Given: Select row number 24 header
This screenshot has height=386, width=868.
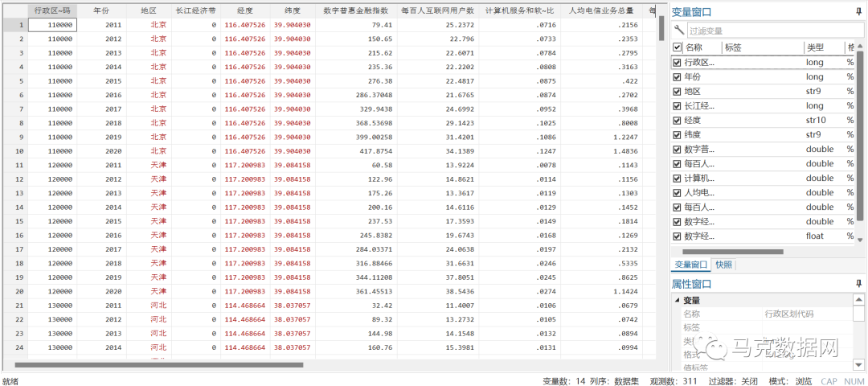Looking at the screenshot, I should 14,347.
